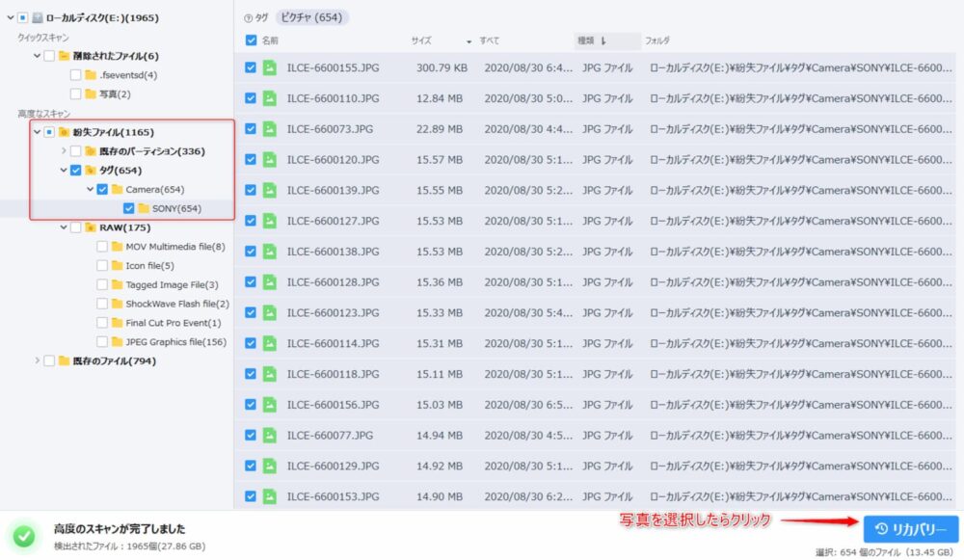Select the ピクチャ (654) tab
964x560 pixels.
(311, 17)
